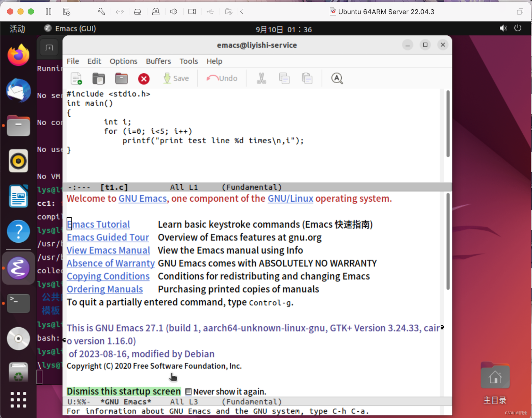Open the File menu
The width and height of the screenshot is (532, 418).
click(73, 61)
